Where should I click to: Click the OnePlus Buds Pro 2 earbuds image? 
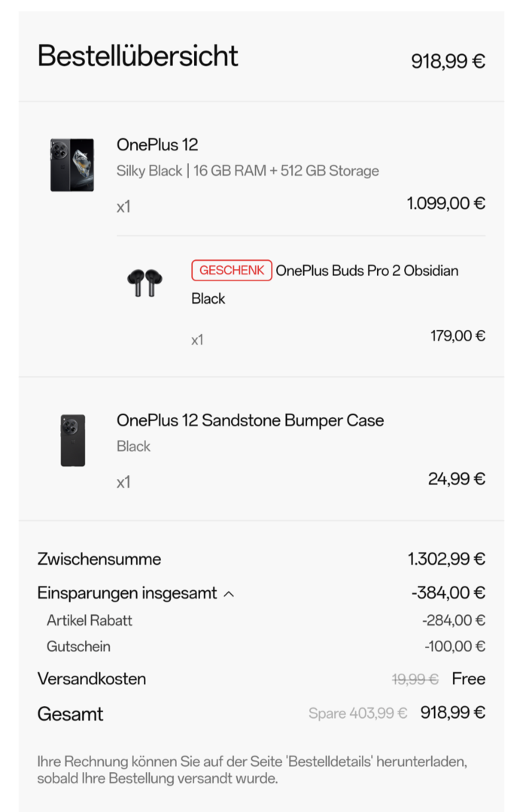(x=144, y=283)
